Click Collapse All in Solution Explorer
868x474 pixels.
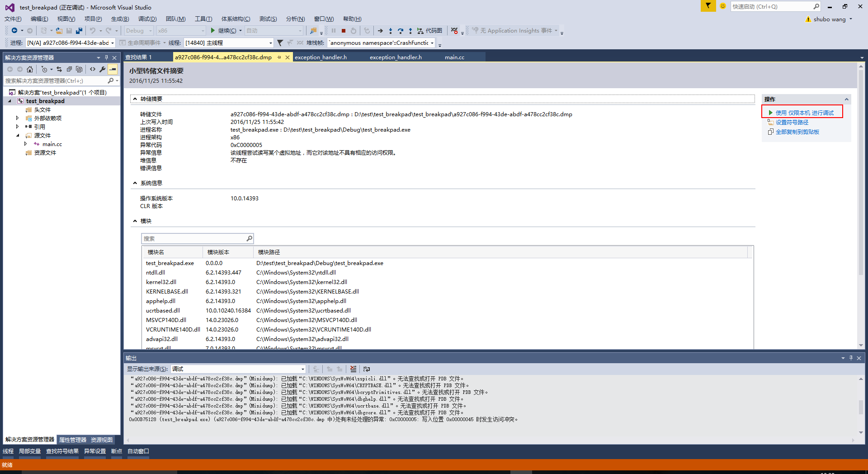coord(69,69)
